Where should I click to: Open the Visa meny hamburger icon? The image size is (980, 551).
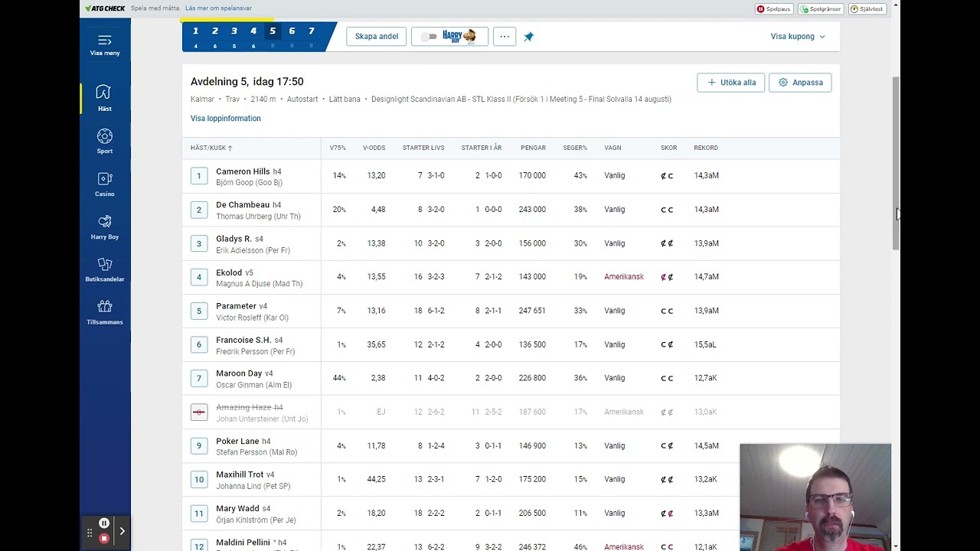click(105, 40)
